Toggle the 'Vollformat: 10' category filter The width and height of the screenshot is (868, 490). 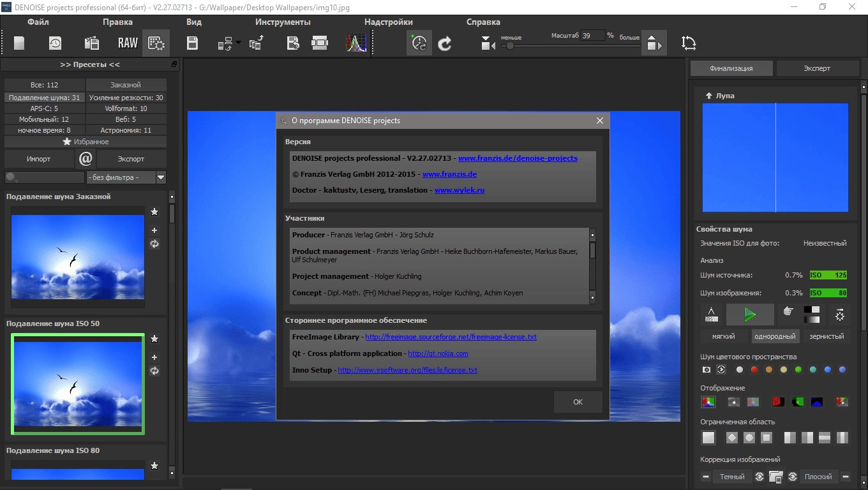click(x=126, y=108)
